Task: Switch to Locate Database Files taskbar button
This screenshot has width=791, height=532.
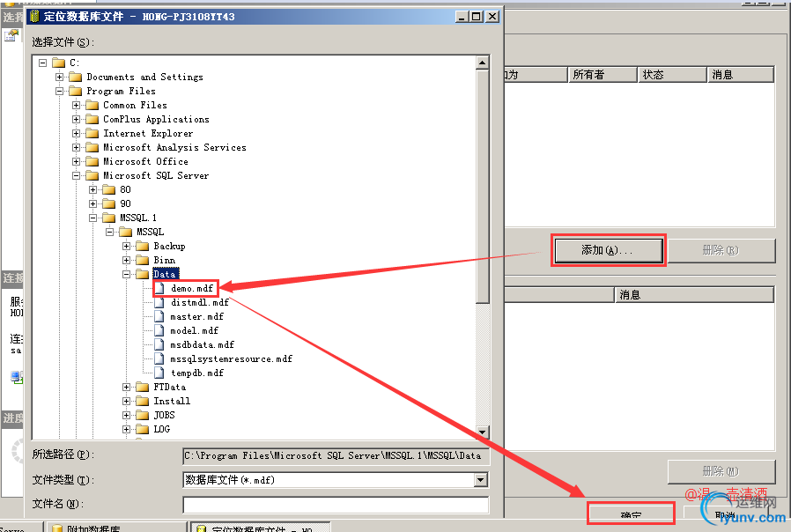Action: 261,528
